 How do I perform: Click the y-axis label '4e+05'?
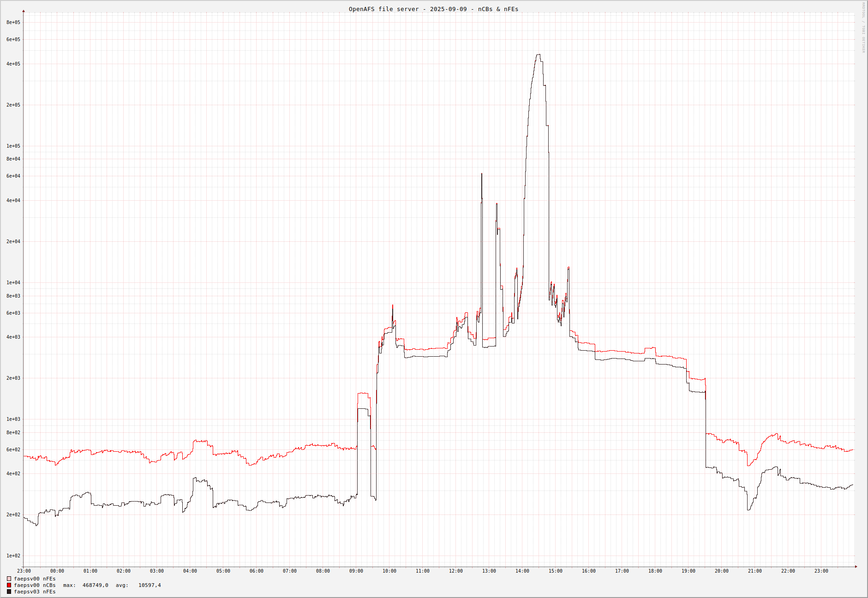(13, 64)
